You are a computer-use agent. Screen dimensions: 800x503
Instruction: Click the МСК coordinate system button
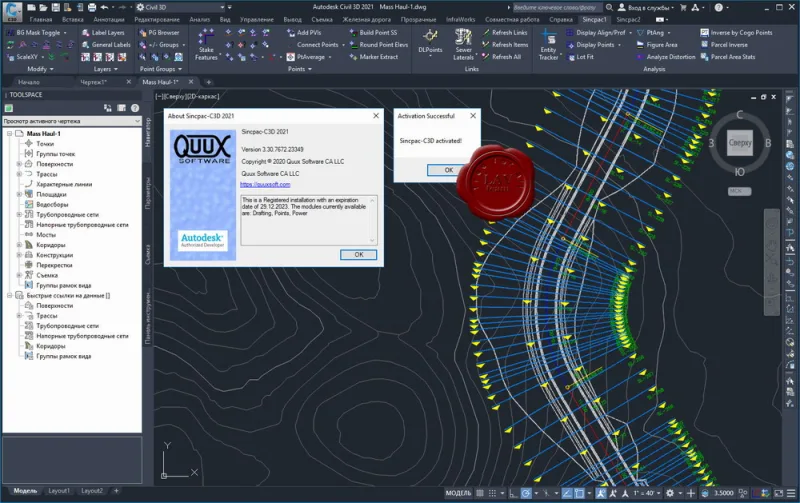pyautogui.click(x=739, y=191)
